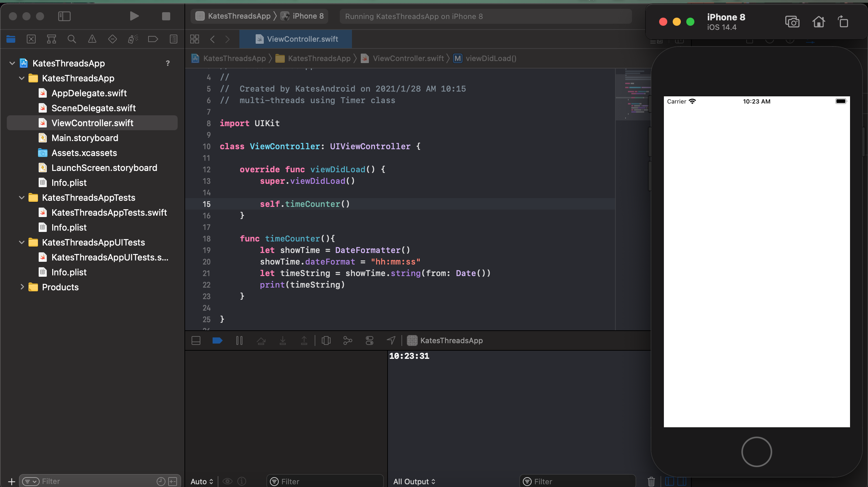Viewport: 868px width, 487px height.
Task: Open the Report navigator
Action: pyautogui.click(x=174, y=39)
